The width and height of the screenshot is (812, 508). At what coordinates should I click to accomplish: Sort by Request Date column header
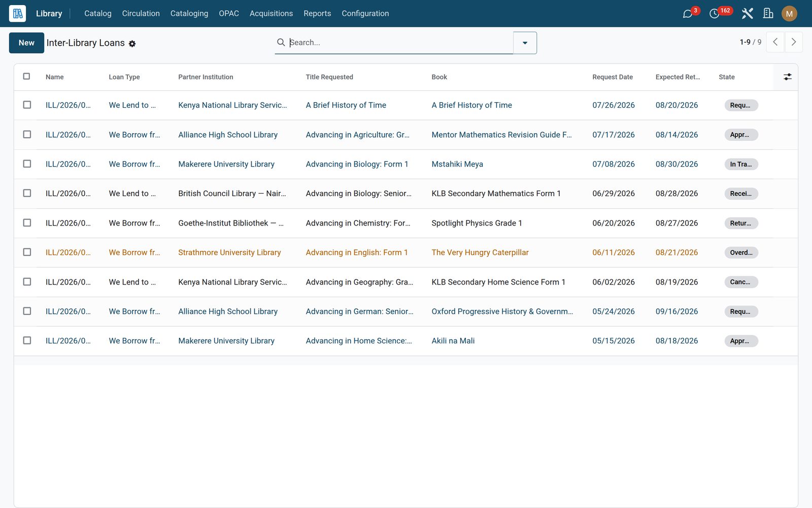(x=613, y=77)
